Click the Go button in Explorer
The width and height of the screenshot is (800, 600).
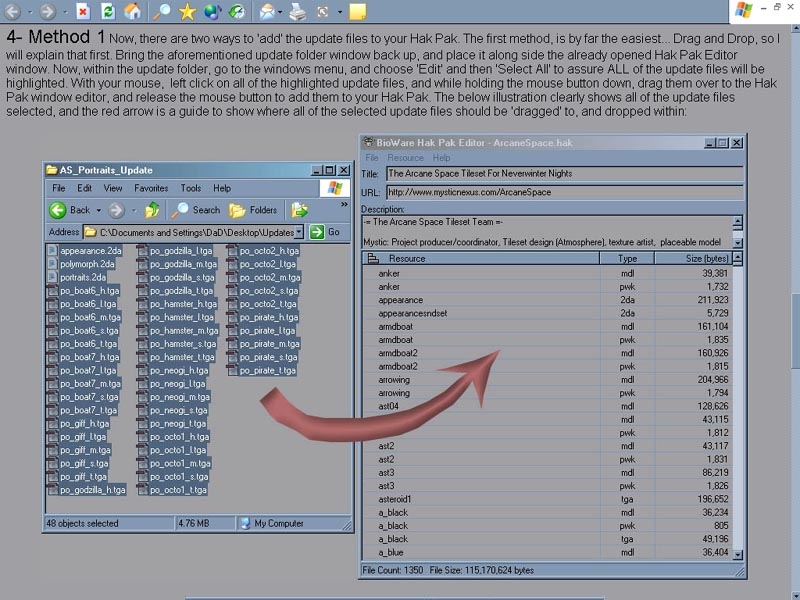click(325, 232)
